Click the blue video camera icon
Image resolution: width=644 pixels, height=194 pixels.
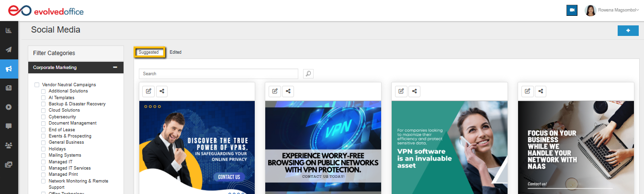(571, 10)
